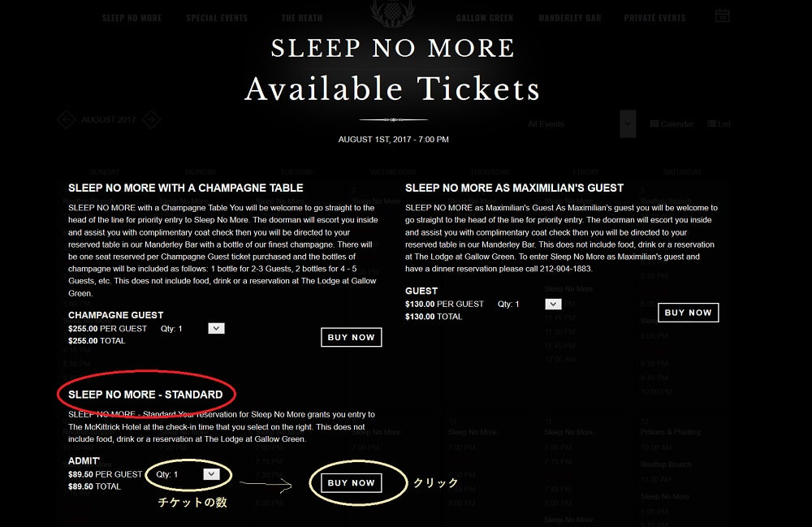812x527 pixels.
Task: Open Manderley Bar menu item
Action: point(569,18)
